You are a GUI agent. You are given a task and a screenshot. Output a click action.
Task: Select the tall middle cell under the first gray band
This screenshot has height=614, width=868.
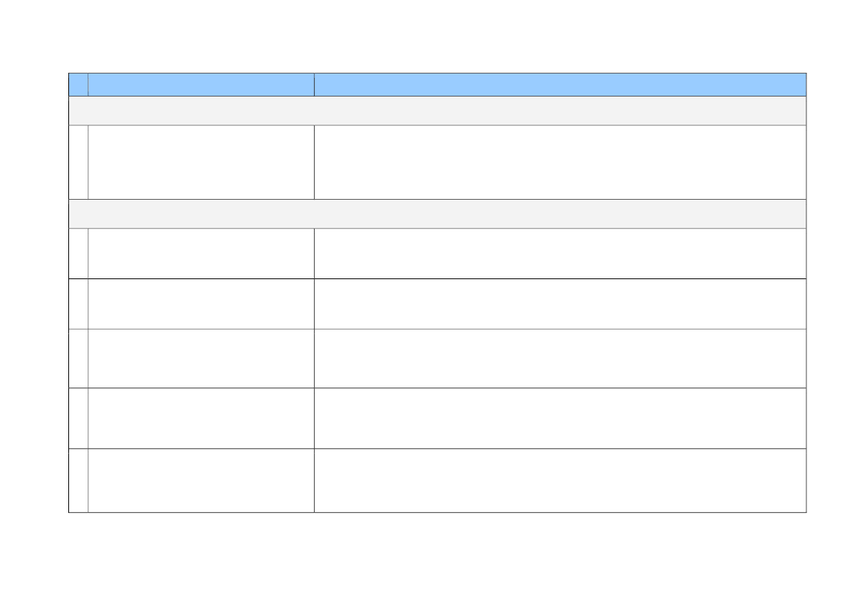(x=201, y=162)
